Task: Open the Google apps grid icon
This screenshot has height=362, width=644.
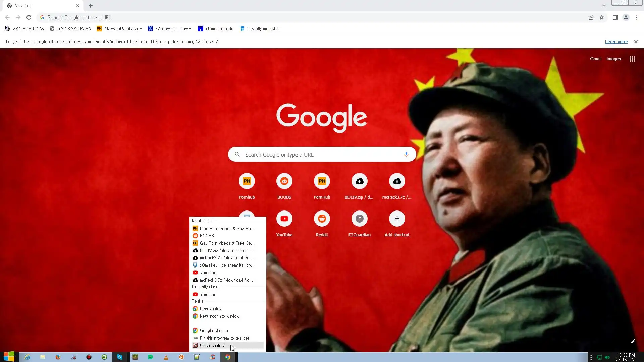Action: [x=632, y=59]
